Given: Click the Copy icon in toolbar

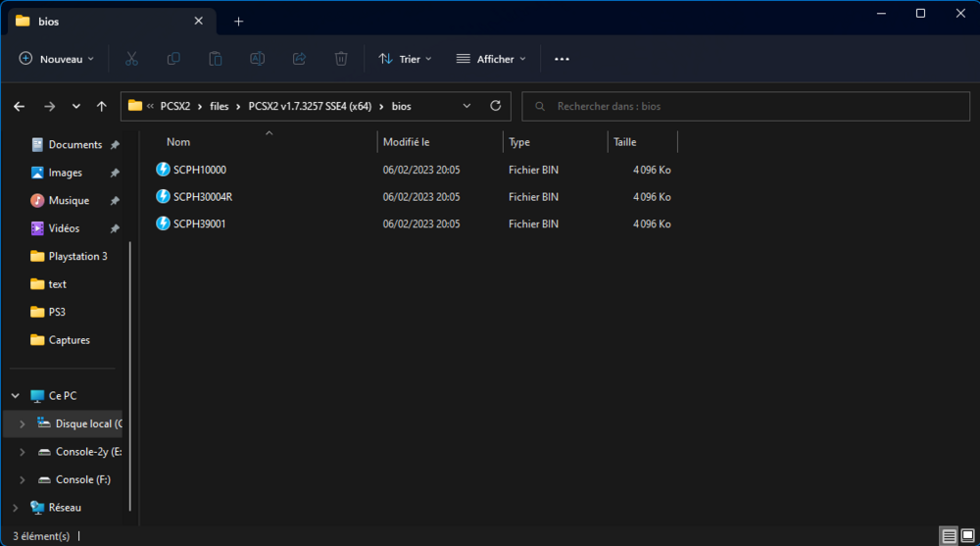Looking at the screenshot, I should pos(173,59).
